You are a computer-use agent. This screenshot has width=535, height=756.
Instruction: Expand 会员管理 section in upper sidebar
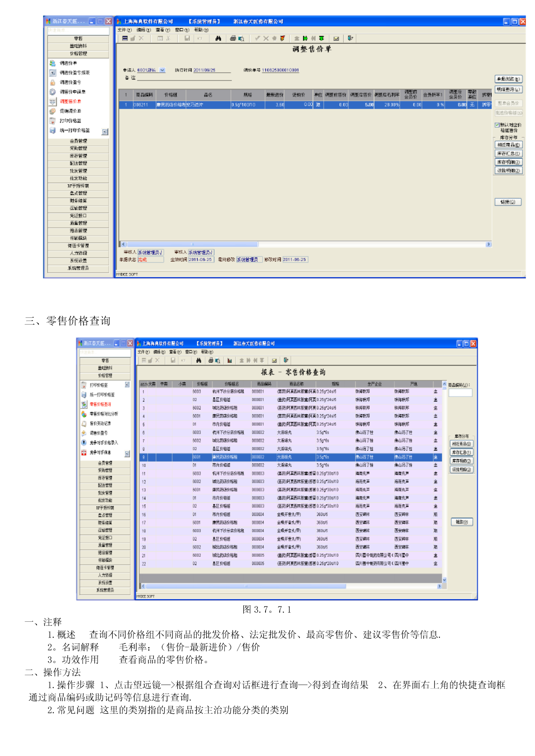point(78,141)
